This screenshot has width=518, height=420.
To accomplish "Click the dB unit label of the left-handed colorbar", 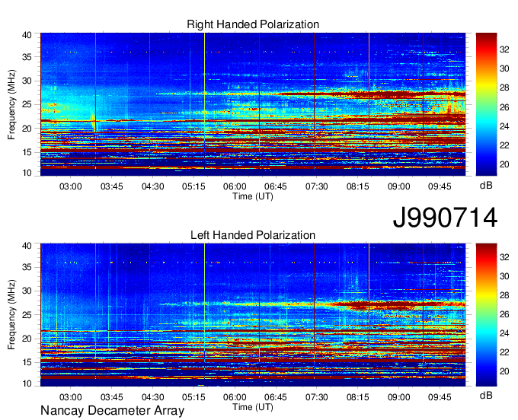I will click(x=486, y=395).
